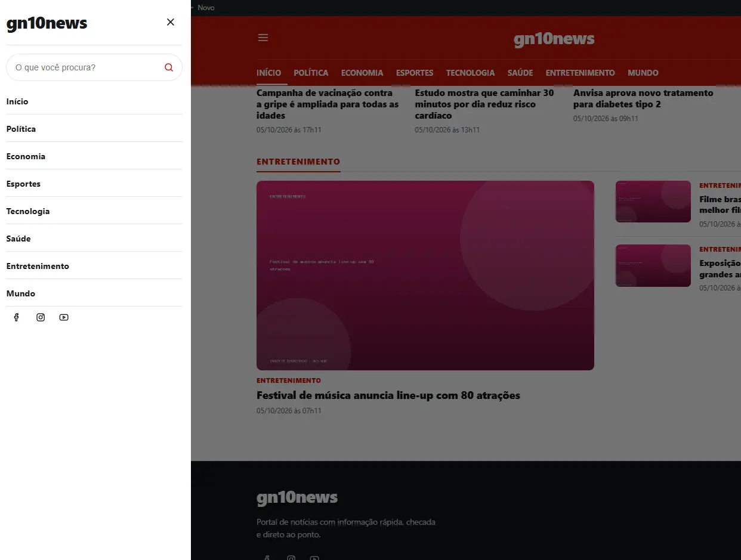Image resolution: width=741 pixels, height=560 pixels.
Task: Open article 'Anvisa aprova novo tratamento para diabetes'
Action: (643, 98)
